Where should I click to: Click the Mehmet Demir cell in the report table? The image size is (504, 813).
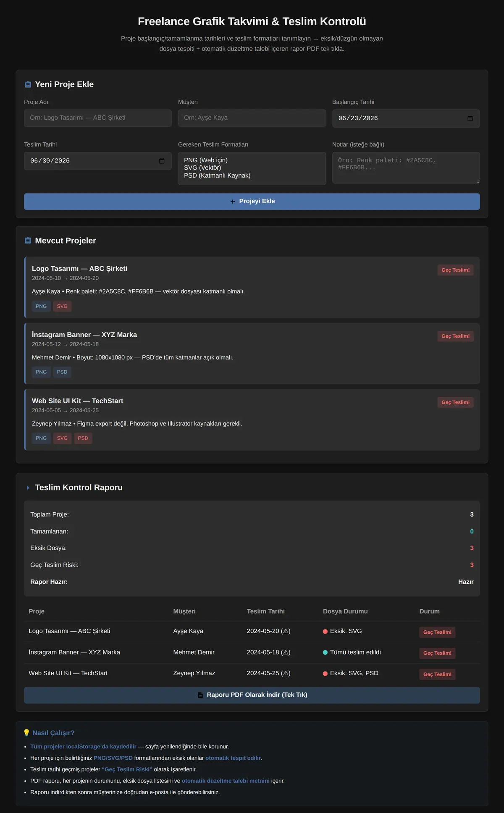pos(194,652)
